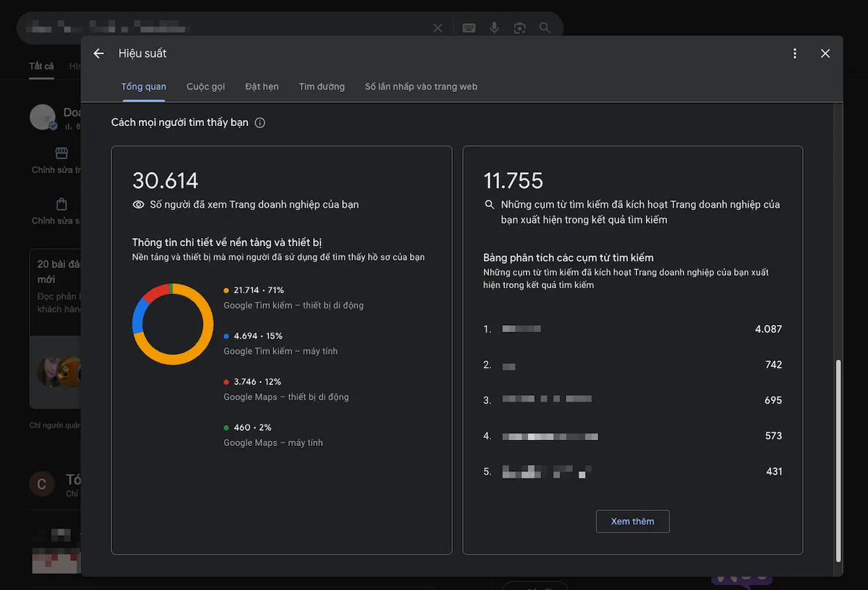The width and height of the screenshot is (868, 590).
Task: Clear the search box with the X icon
Action: [438, 28]
